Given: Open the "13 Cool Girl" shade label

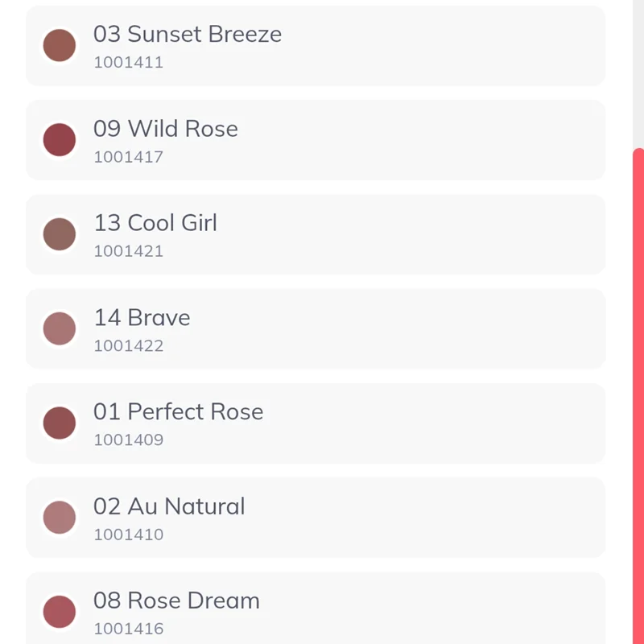Looking at the screenshot, I should point(155,223).
